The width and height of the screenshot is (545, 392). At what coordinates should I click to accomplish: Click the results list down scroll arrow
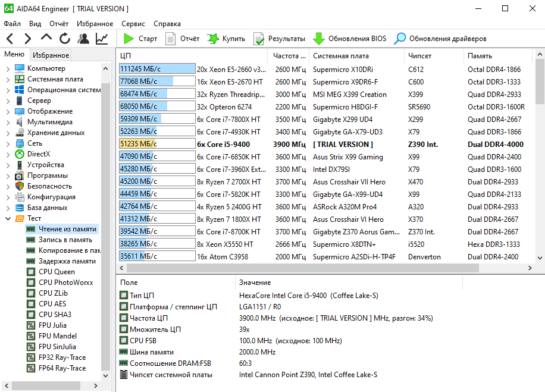tap(540, 258)
